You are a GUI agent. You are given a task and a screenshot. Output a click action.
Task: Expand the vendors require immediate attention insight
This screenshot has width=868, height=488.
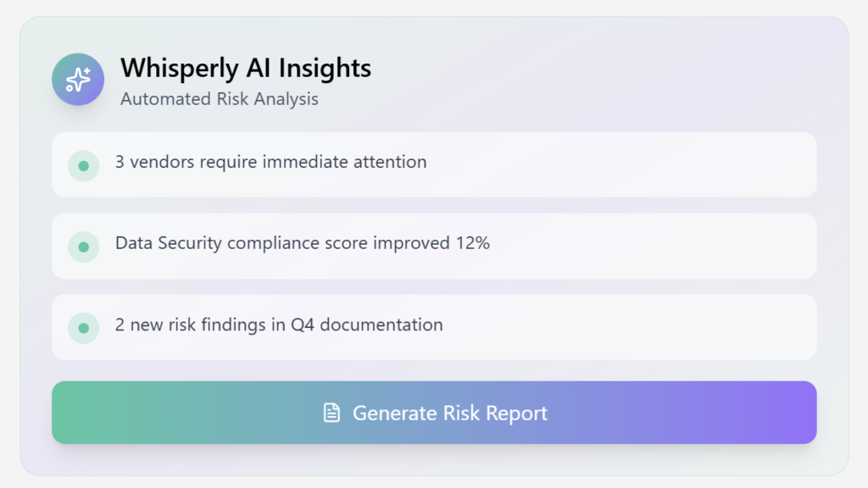[x=434, y=164]
